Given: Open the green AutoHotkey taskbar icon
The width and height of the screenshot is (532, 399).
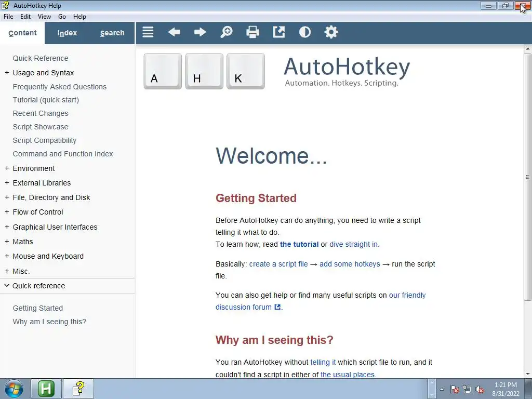Looking at the screenshot, I should pos(46,389).
